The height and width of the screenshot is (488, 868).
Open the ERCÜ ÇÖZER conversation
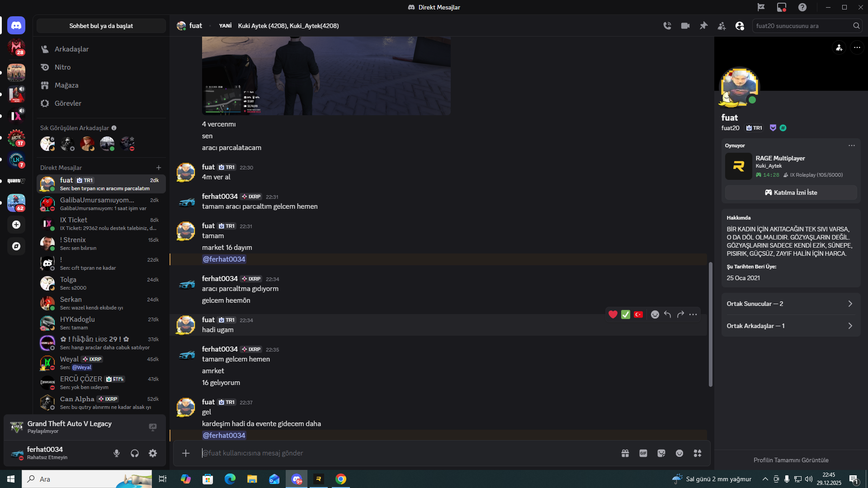pyautogui.click(x=101, y=383)
